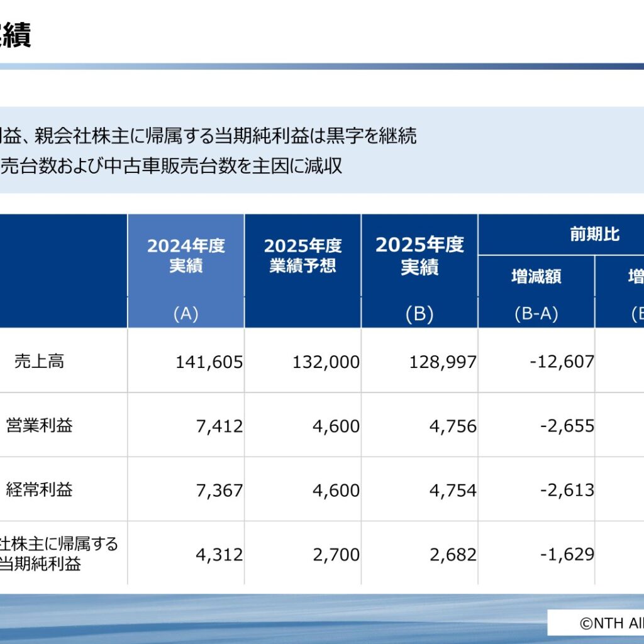Click the value -12,607

(562, 362)
